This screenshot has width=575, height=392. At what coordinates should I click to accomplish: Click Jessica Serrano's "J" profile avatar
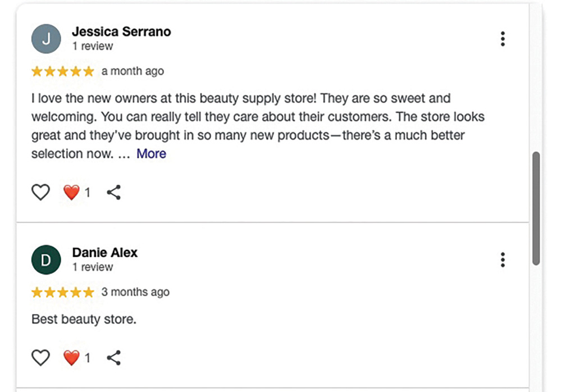(46, 39)
